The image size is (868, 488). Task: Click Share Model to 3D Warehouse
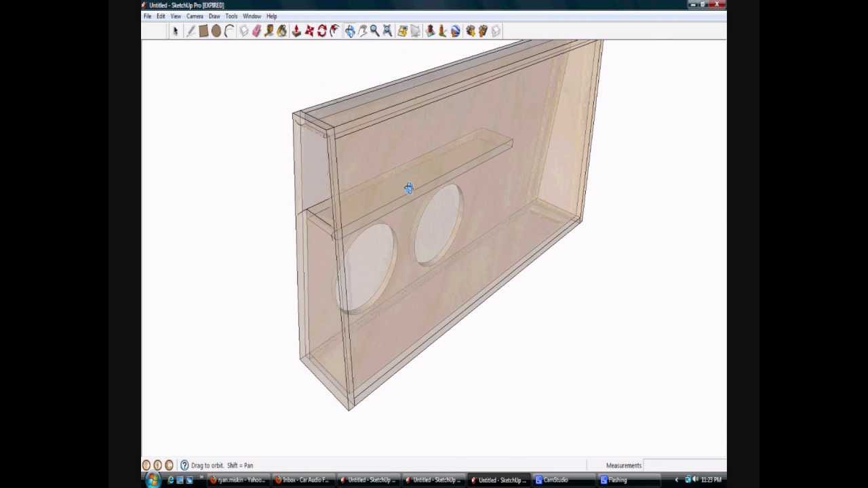click(x=484, y=31)
